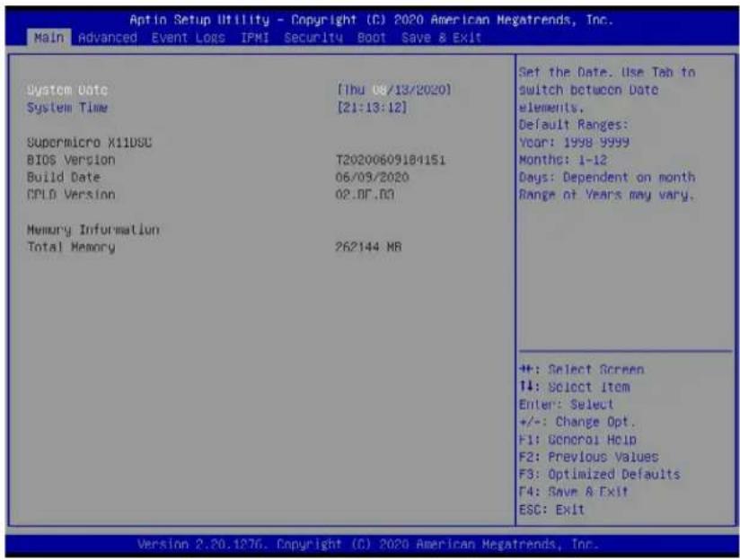Open the Advanced tab
Screen dimensions: 740x560
point(108,38)
